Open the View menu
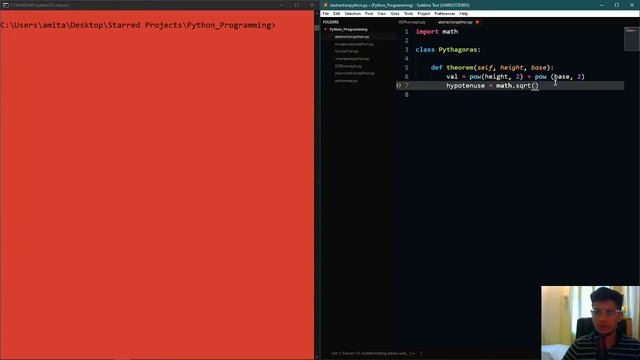This screenshot has width=640, height=360. coord(382,13)
